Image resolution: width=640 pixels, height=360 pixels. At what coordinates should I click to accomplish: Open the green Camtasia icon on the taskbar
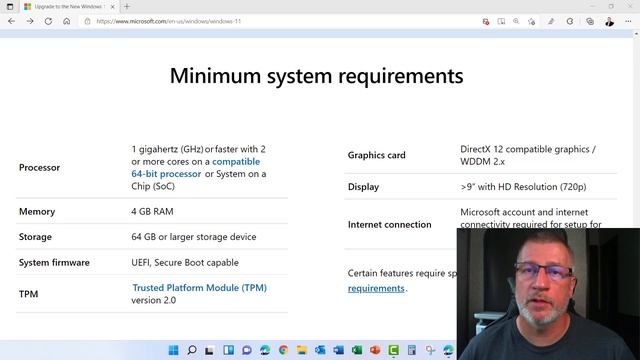coord(393,350)
